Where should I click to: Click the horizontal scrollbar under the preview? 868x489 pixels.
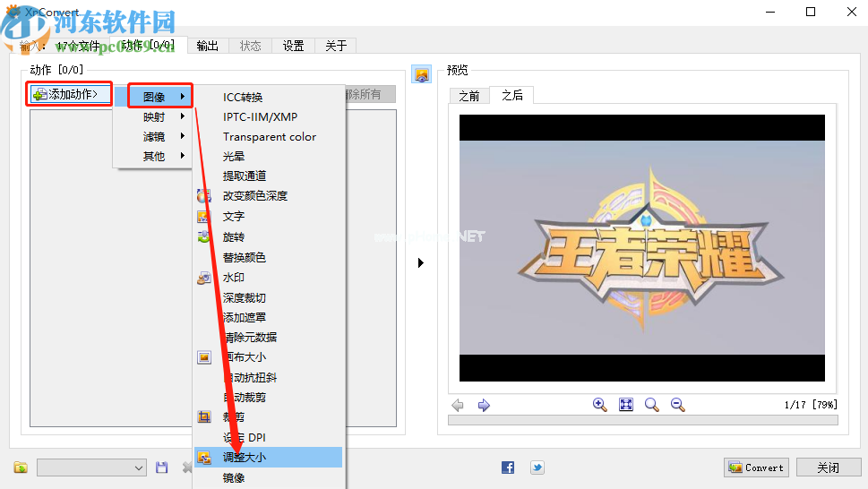[642, 420]
